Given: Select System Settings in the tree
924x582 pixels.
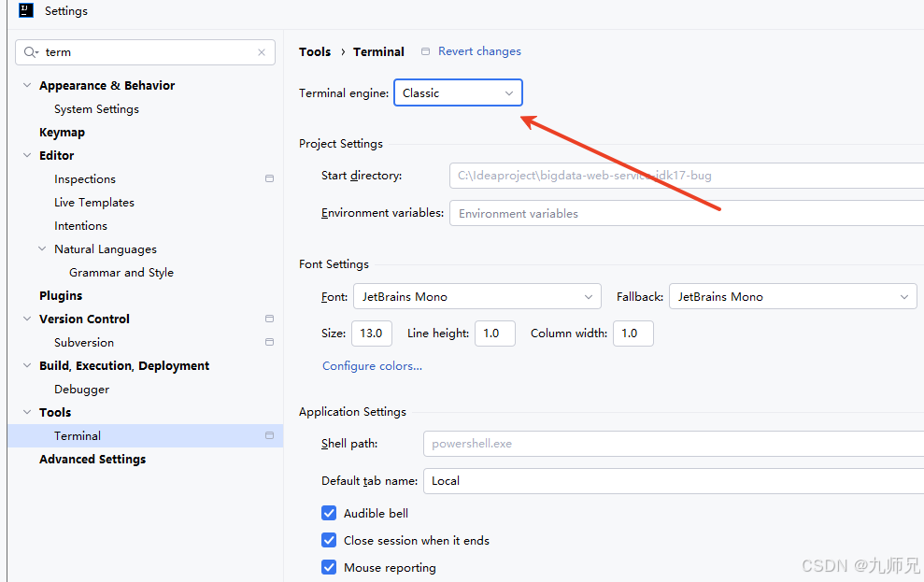Looking at the screenshot, I should [x=96, y=109].
